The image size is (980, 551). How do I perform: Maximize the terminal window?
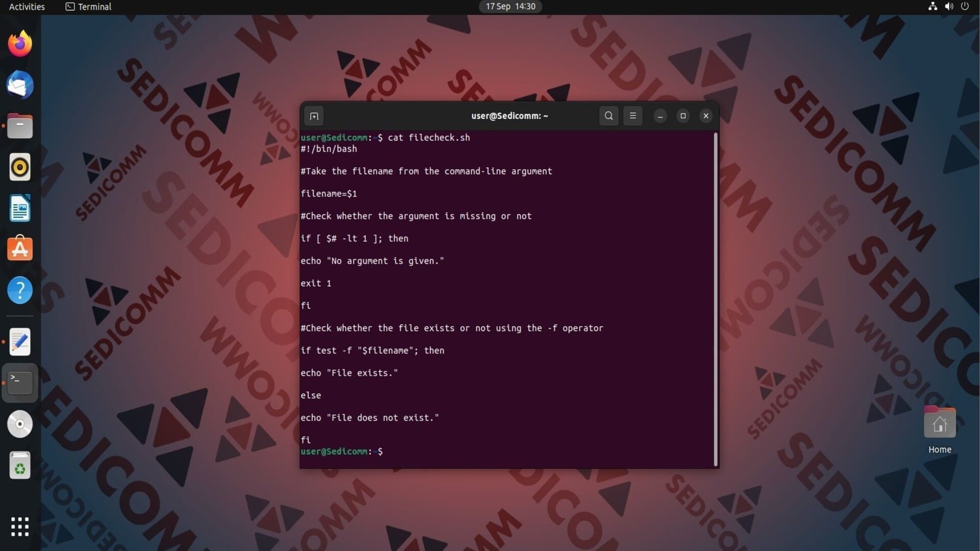pos(683,116)
